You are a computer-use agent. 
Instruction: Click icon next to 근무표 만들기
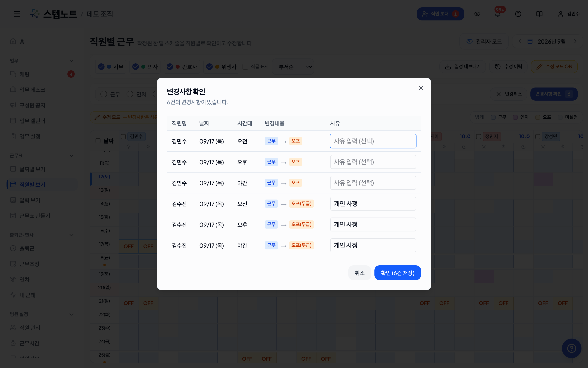tap(13, 216)
